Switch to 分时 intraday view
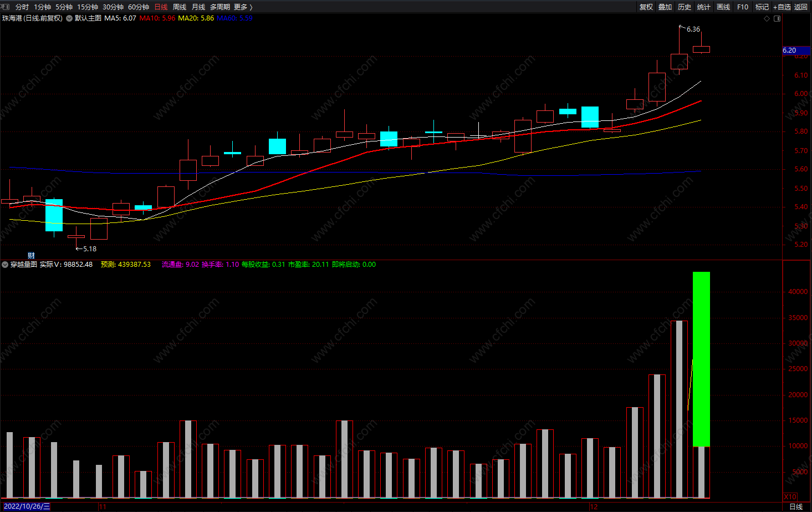 (22, 7)
